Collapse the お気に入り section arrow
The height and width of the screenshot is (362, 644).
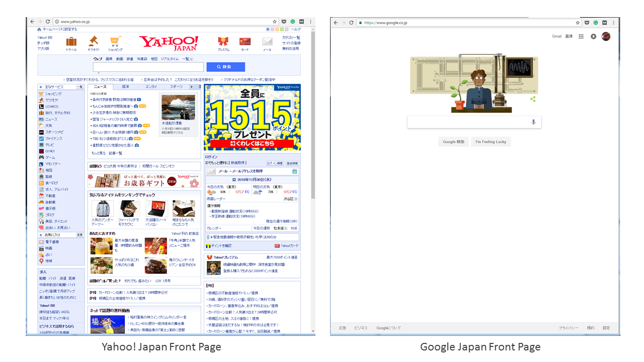[40, 235]
